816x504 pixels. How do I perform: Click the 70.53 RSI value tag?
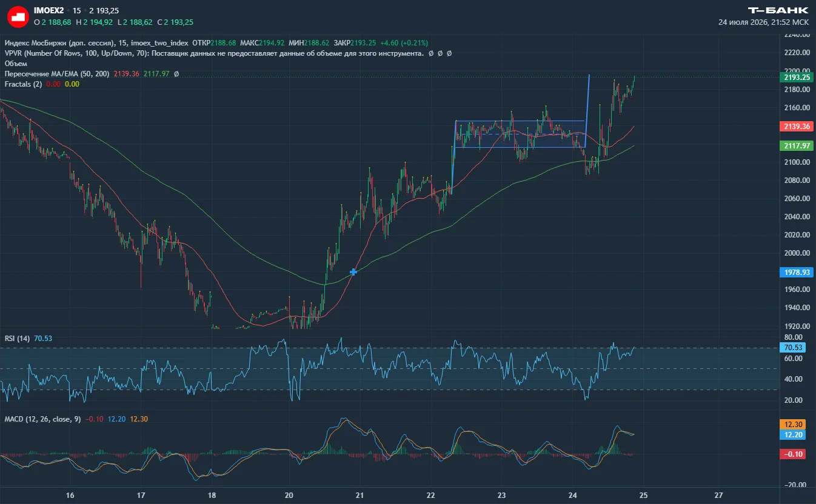[x=793, y=348]
